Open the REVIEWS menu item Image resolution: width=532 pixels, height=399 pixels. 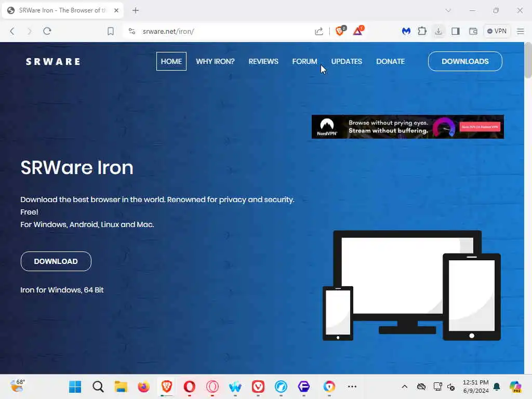263,61
